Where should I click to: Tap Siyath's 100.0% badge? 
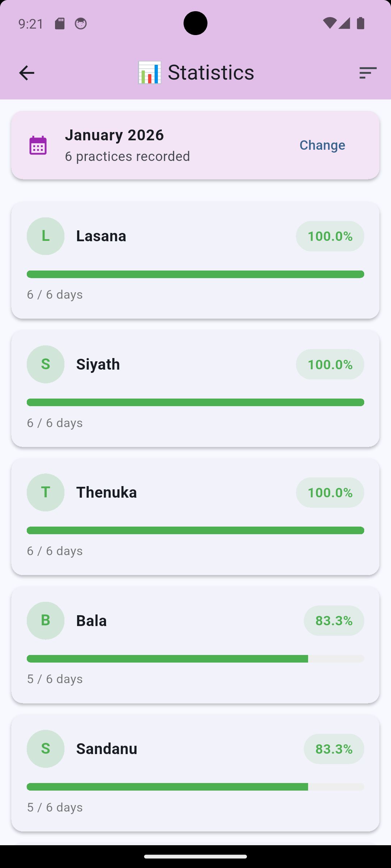(x=330, y=364)
